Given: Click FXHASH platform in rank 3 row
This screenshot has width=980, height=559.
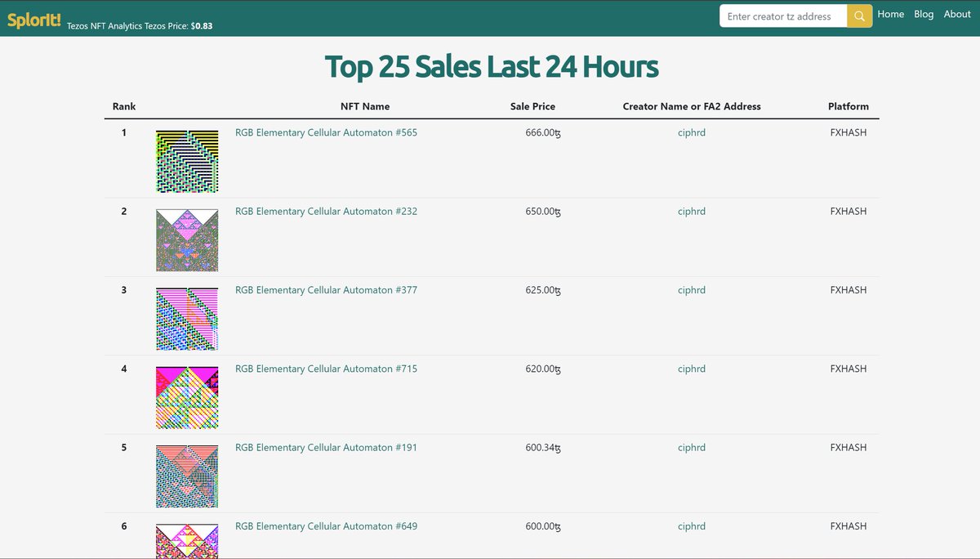Looking at the screenshot, I should click(849, 290).
